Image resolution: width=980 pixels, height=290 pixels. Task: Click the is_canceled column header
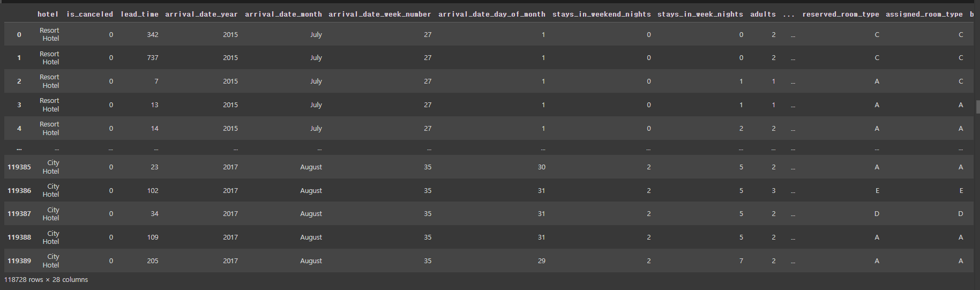coord(89,14)
